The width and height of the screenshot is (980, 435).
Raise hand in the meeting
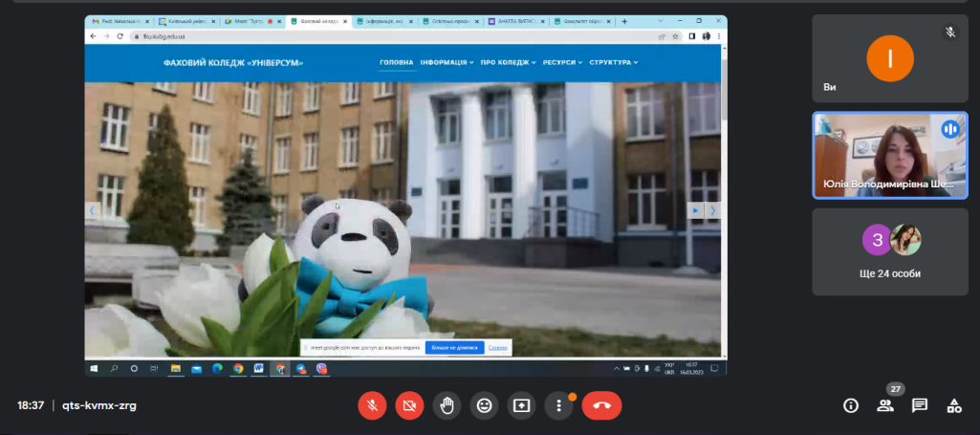tap(446, 405)
